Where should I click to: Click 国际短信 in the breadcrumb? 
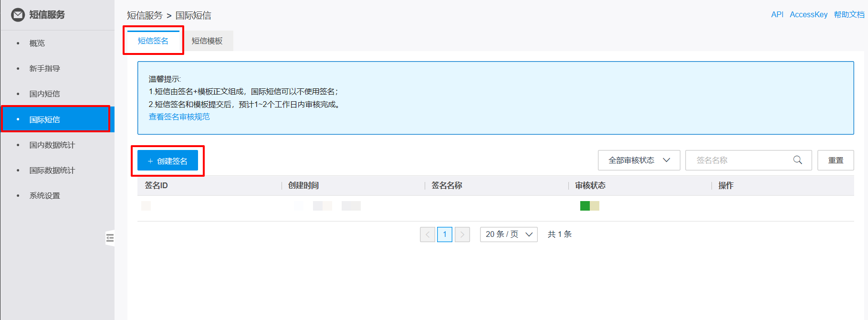tap(193, 15)
